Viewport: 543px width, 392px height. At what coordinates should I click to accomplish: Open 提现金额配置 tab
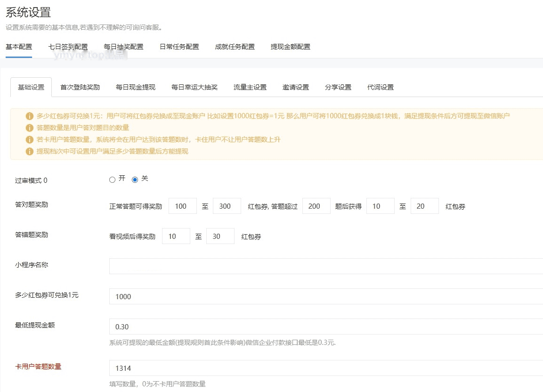(291, 47)
